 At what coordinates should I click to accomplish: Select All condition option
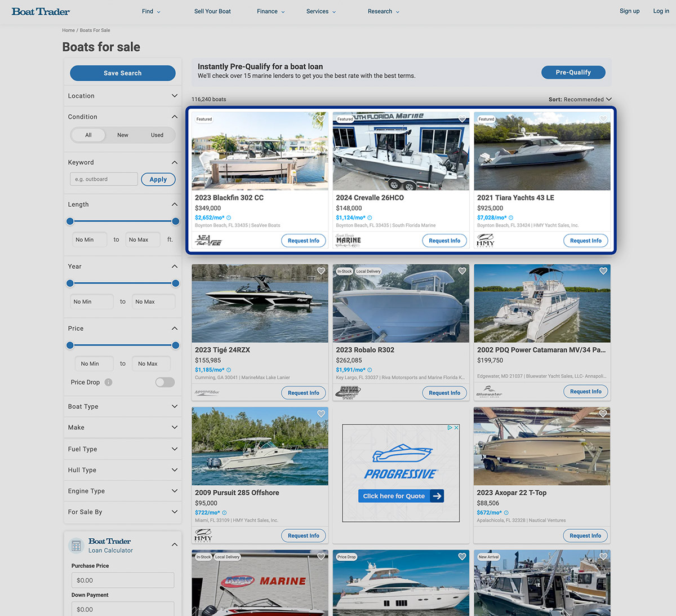88,135
